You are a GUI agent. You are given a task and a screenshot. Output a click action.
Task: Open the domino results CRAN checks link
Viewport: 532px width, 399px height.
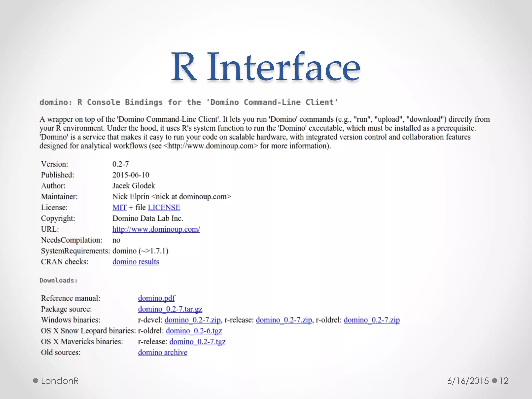tap(136, 262)
